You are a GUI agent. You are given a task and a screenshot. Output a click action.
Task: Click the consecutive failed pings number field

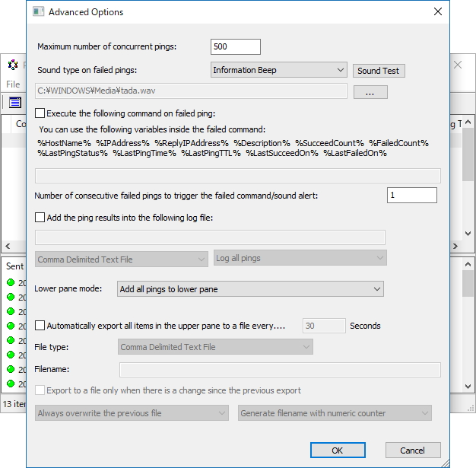point(412,195)
